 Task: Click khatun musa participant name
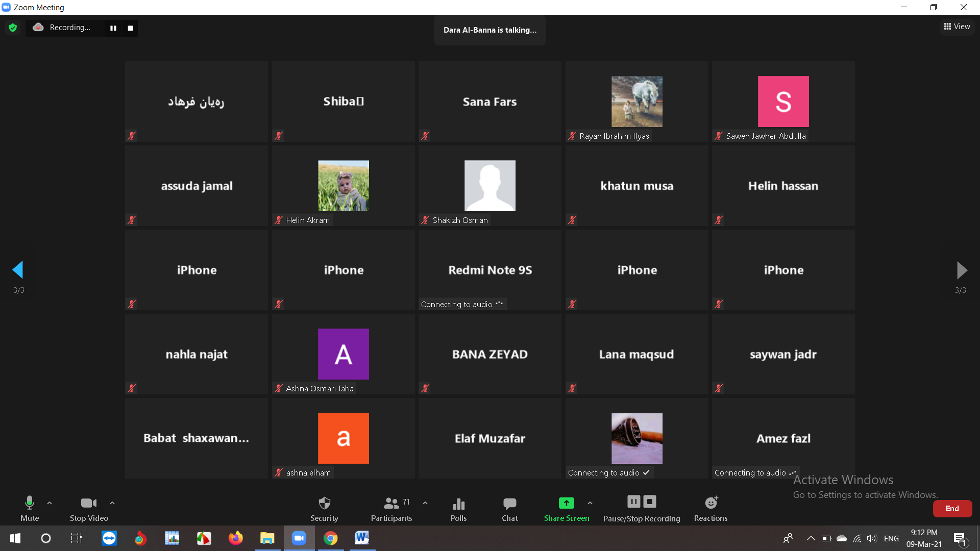tap(637, 186)
